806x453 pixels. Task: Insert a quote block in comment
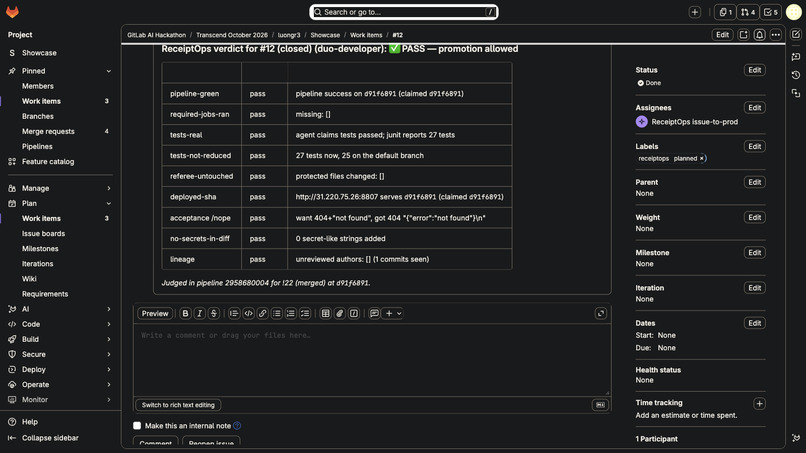point(234,313)
